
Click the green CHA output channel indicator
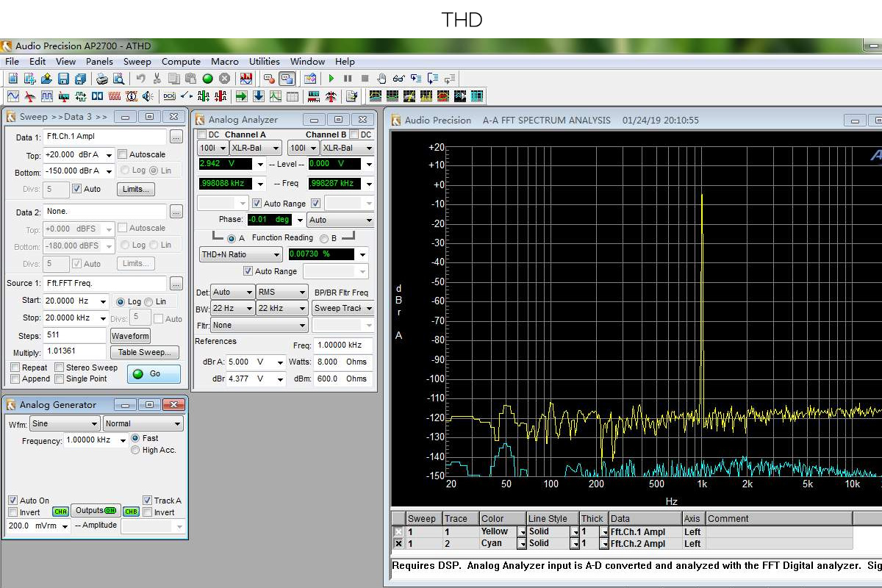(x=60, y=512)
